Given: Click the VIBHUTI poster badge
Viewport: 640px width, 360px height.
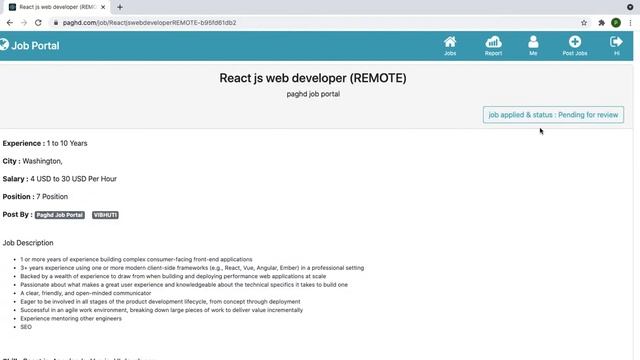Looking at the screenshot, I should 105,215.
